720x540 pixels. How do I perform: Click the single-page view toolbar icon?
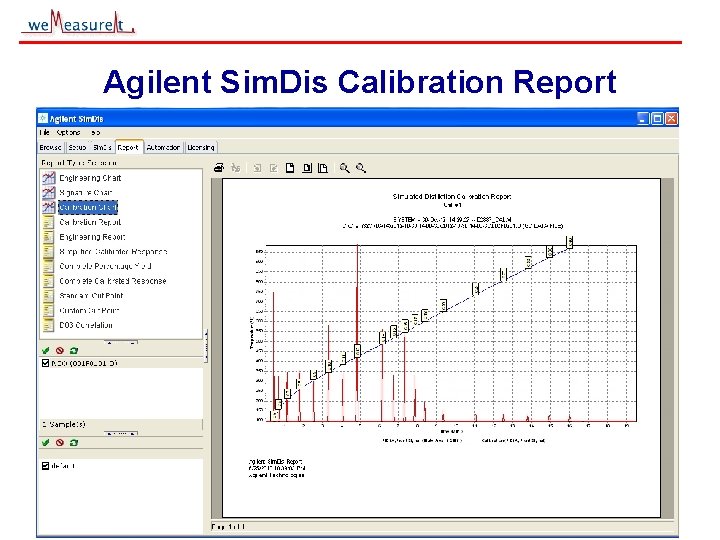tap(290, 168)
